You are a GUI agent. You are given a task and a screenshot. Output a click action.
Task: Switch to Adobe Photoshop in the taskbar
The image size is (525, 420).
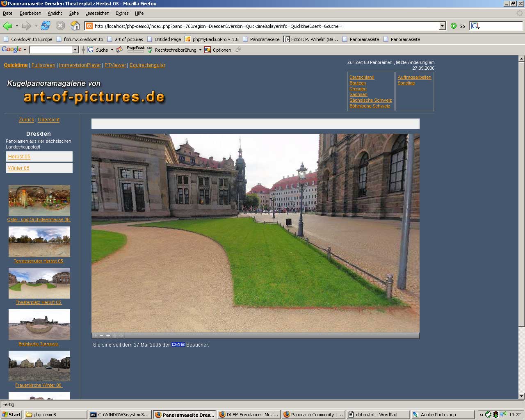[438, 415]
